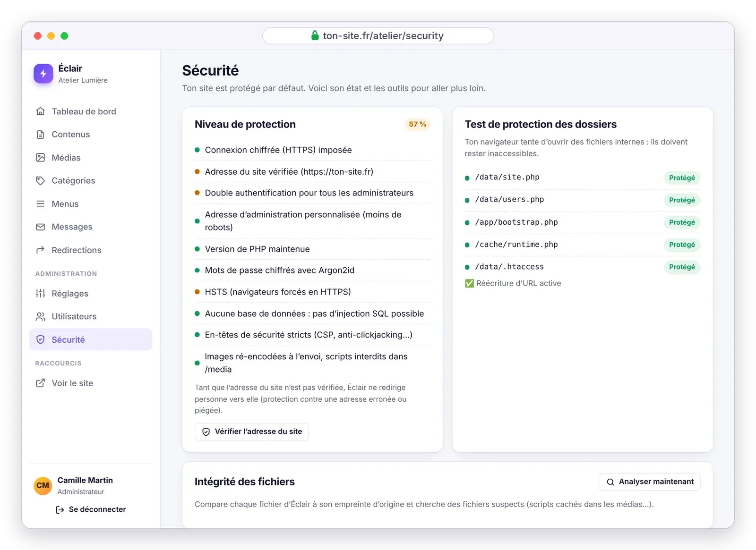Click the /cache/runtime.php file path

point(516,244)
